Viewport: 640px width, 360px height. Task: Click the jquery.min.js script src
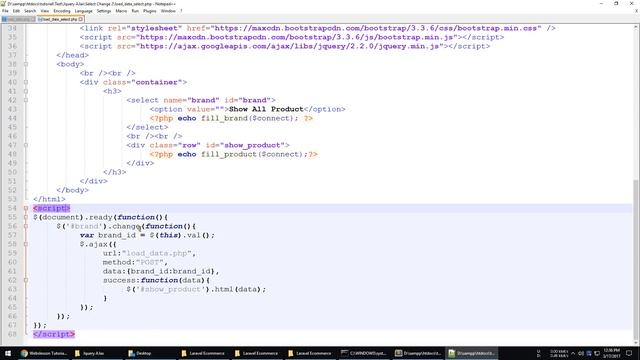291,46
